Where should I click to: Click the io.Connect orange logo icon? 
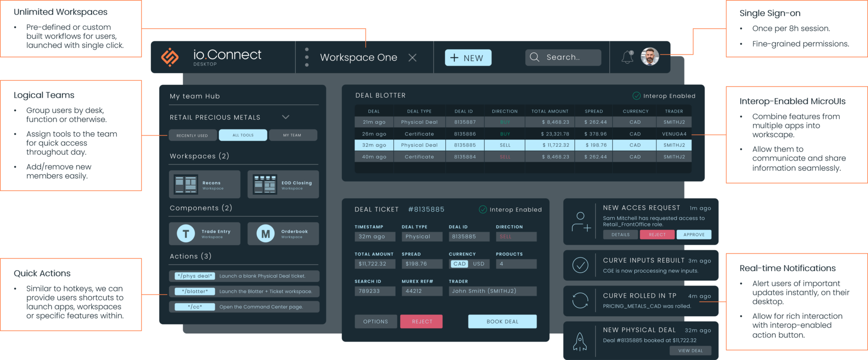170,57
